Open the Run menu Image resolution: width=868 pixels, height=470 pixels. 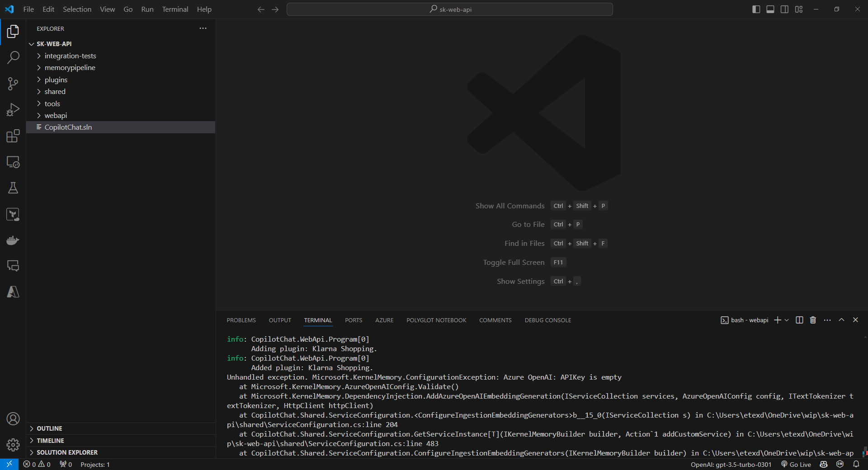[147, 9]
